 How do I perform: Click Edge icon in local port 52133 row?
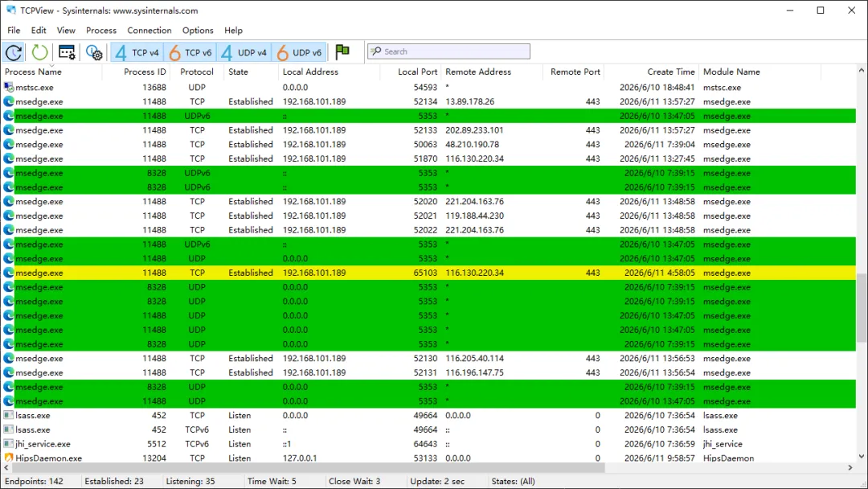(x=9, y=130)
